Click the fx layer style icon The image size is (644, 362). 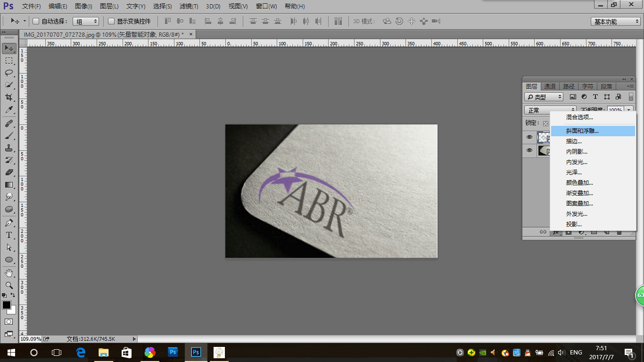click(x=556, y=232)
